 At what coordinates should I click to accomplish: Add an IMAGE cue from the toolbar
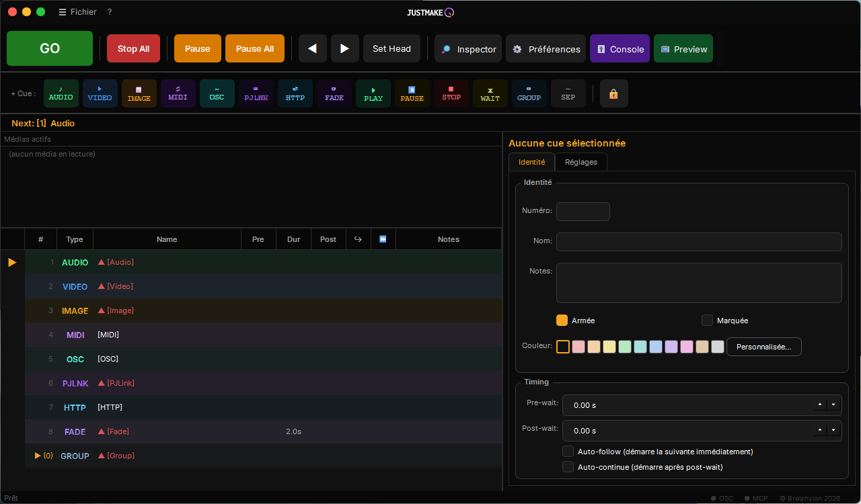(139, 93)
